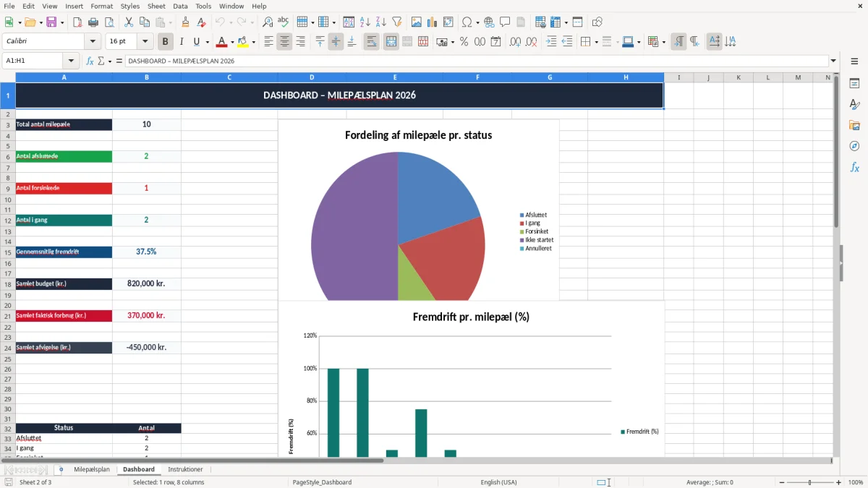Open the Styles menu
The width and height of the screenshot is (868, 488).
130,6
